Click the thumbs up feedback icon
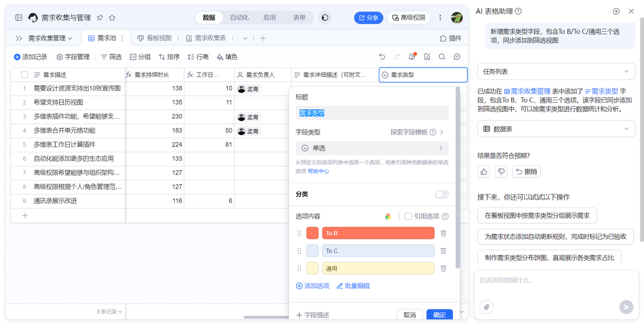Viewport: 644px width, 325px height. [484, 172]
